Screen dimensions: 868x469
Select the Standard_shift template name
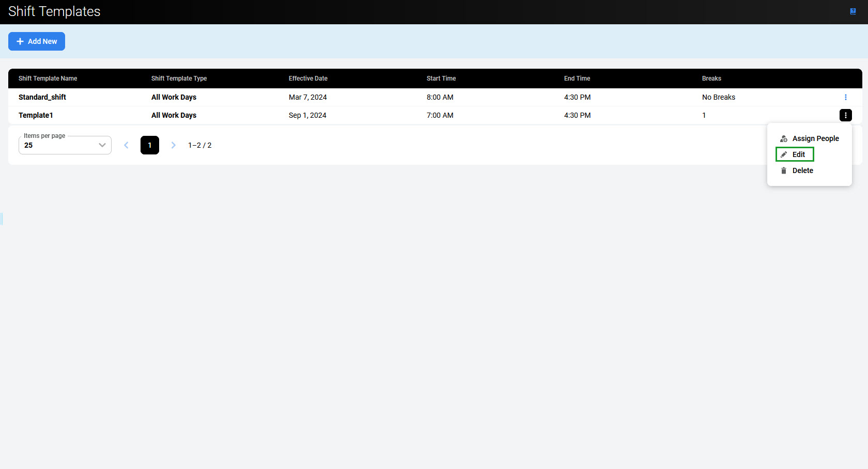pyautogui.click(x=42, y=97)
